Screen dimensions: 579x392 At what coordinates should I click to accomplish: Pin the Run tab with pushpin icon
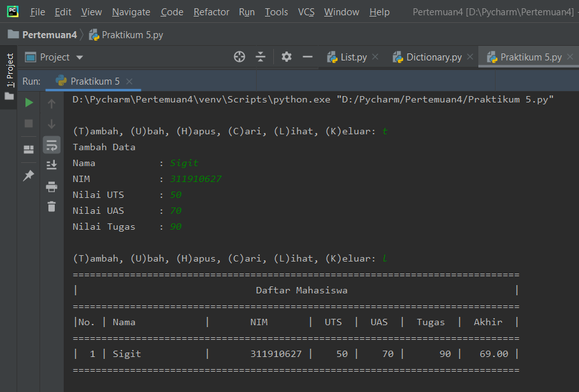click(29, 175)
